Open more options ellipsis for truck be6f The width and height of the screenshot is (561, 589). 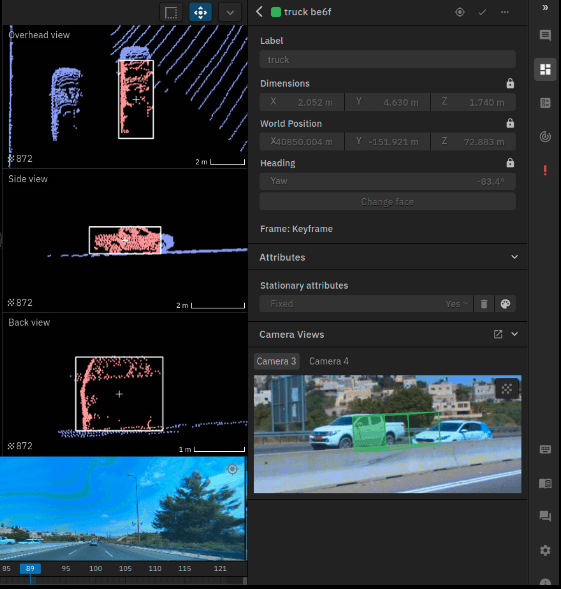pyautogui.click(x=505, y=12)
